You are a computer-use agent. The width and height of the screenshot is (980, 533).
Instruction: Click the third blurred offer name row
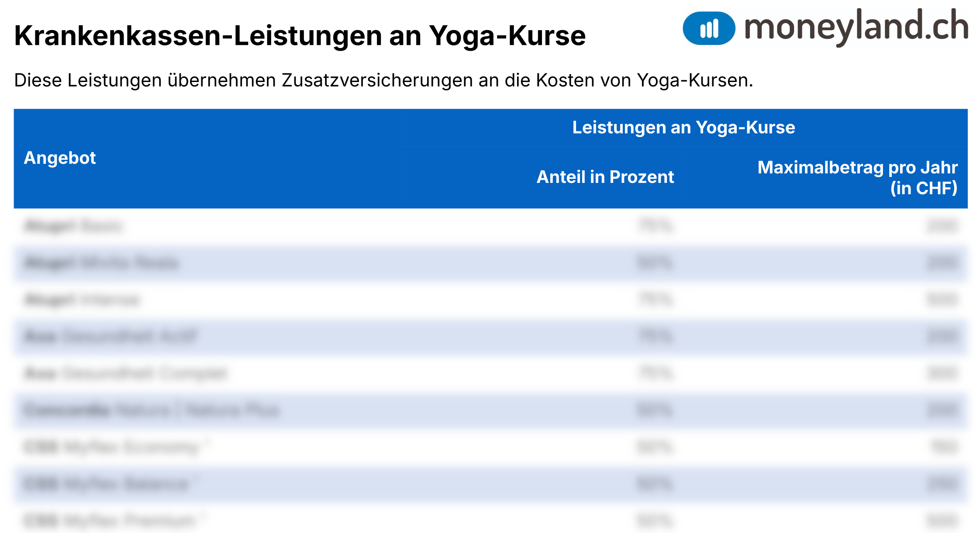82,300
